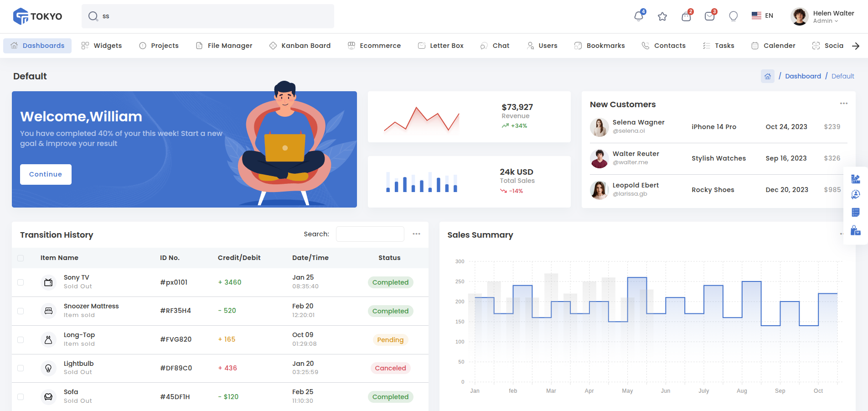This screenshot has width=868, height=411.
Task: Click the Completed status badge for Sony TV
Action: 390,282
